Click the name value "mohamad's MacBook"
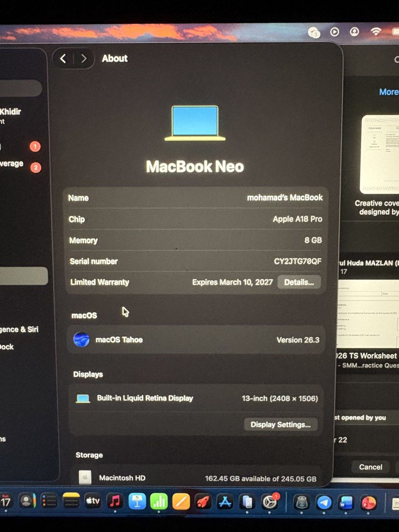The width and height of the screenshot is (399, 532). pos(285,198)
